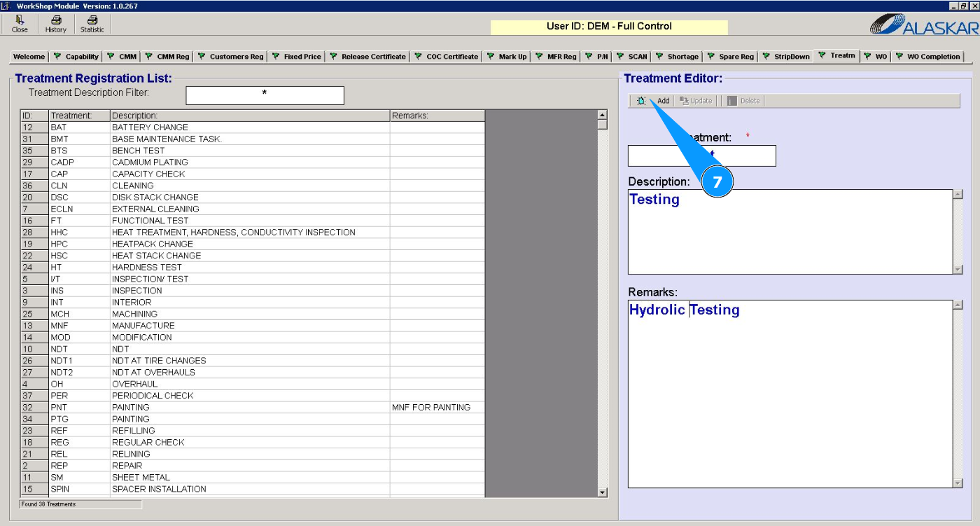
Task: Click the Description box scroll up arrow
Action: coord(958,194)
